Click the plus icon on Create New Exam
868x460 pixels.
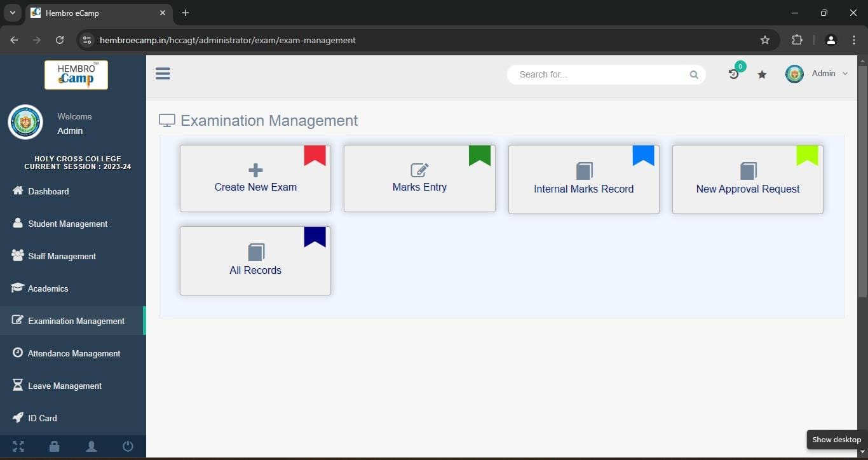point(255,170)
